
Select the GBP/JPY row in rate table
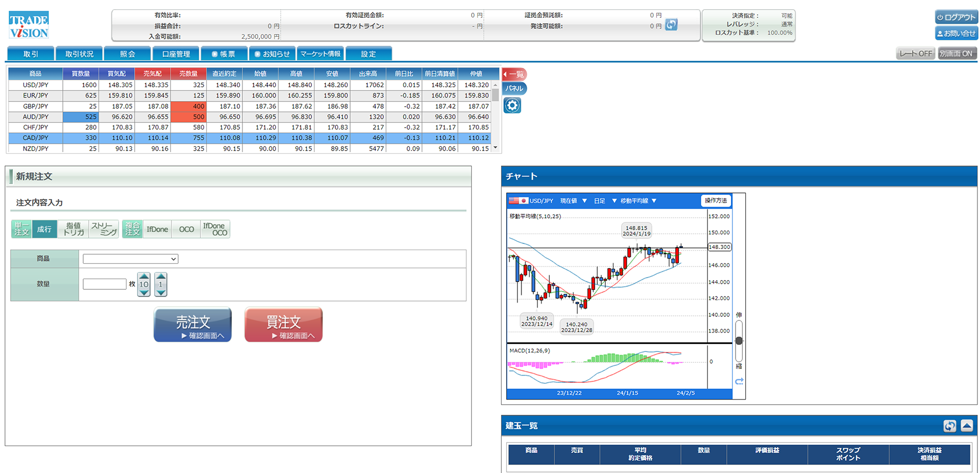[250, 106]
